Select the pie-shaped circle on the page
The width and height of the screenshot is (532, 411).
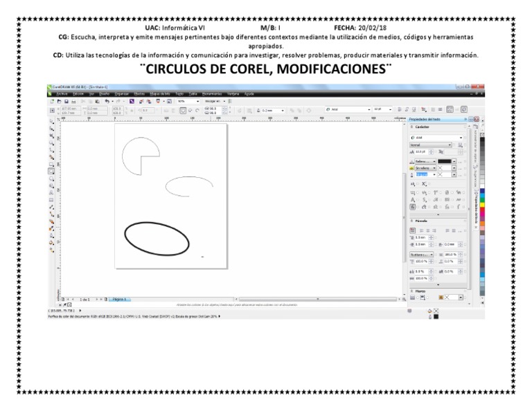[x=141, y=156]
